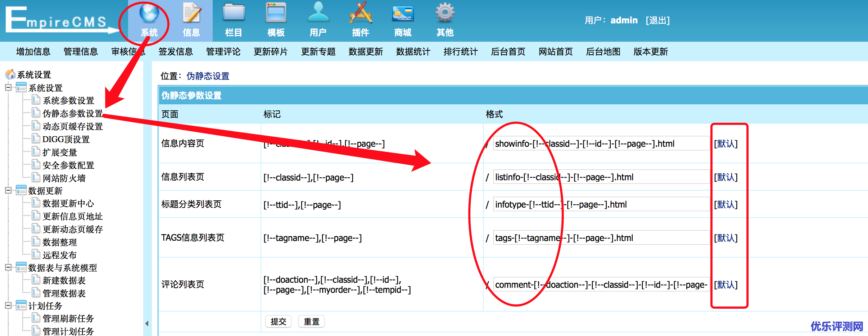868x336 pixels.
Task: Click page icon next to 安全参数配置
Action: click(36, 164)
